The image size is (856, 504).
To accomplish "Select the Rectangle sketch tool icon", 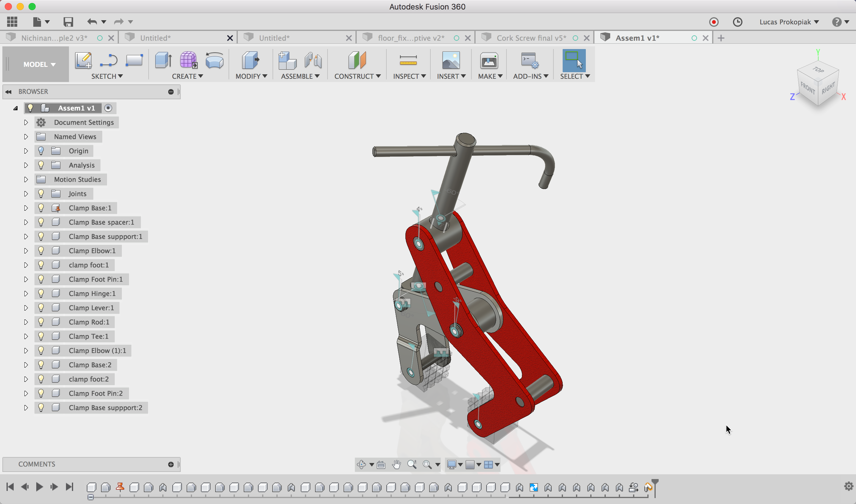I will tap(134, 60).
